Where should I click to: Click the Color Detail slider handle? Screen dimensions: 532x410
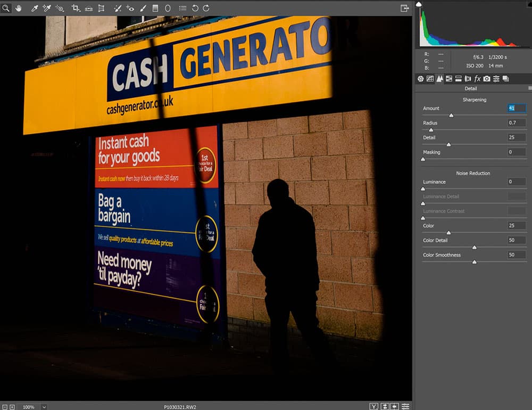coord(475,247)
